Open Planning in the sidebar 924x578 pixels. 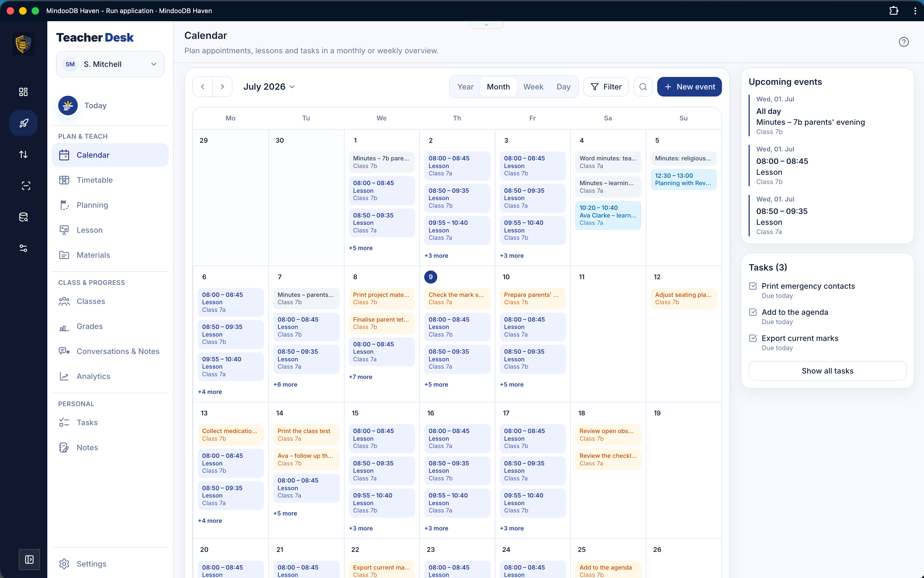110,205
